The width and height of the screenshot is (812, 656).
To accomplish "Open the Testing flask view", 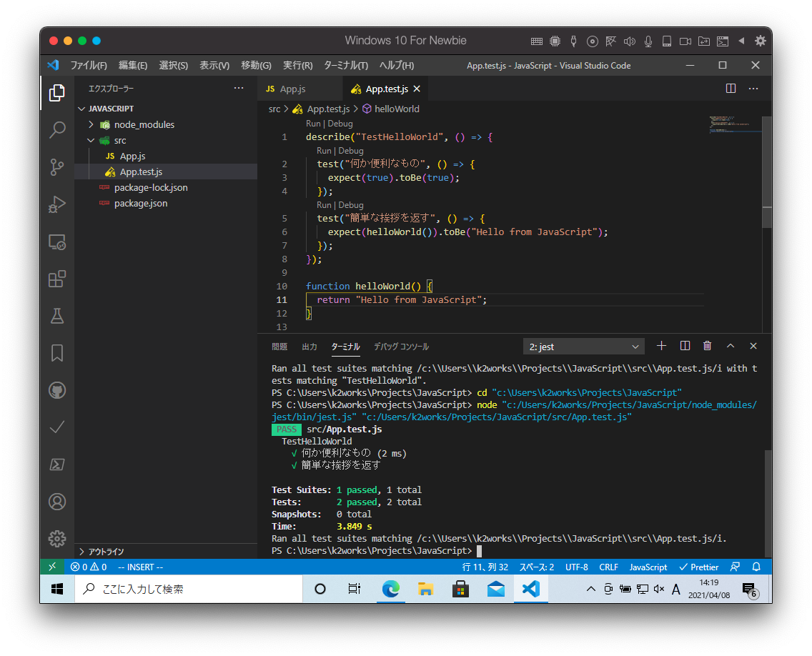I will coord(57,316).
